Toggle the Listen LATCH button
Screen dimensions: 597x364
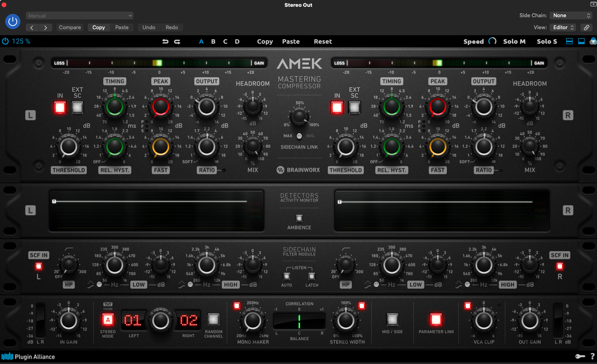pos(312,276)
